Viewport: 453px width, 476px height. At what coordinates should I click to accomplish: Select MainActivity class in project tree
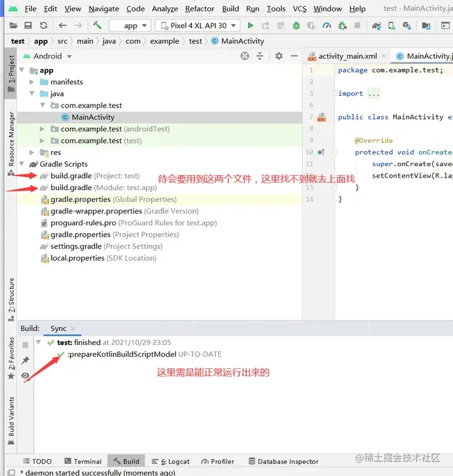(x=93, y=117)
